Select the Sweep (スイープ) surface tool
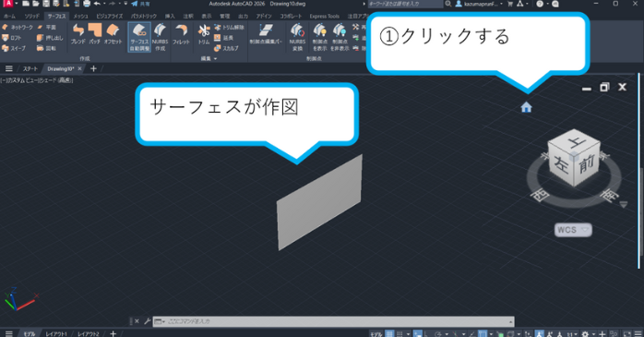This screenshot has height=337, width=644. 14,48
